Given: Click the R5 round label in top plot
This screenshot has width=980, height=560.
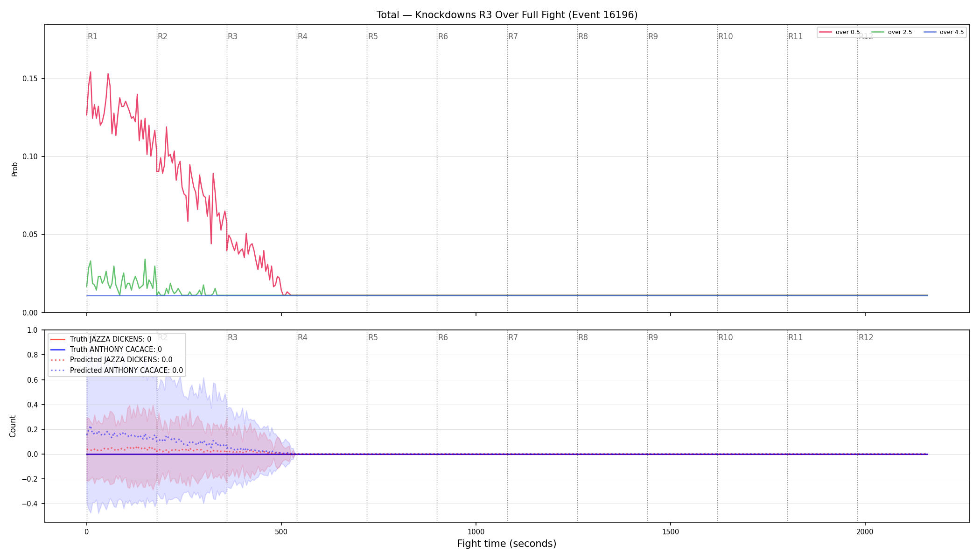Looking at the screenshot, I should [373, 36].
